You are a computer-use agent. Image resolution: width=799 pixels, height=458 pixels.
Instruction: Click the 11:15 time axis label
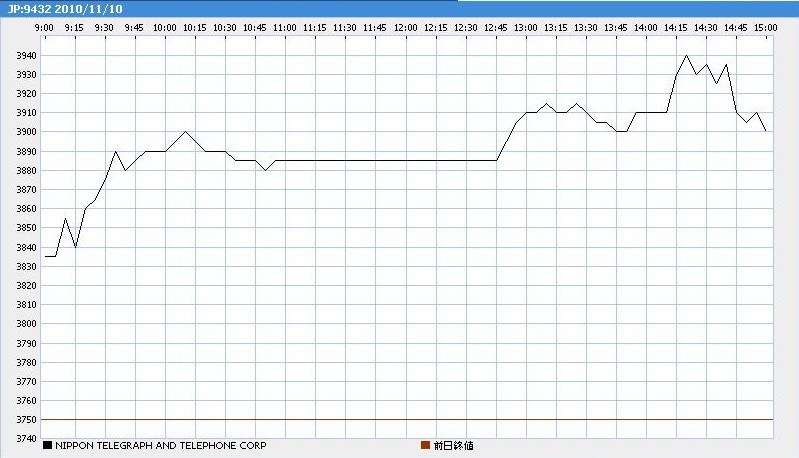point(314,28)
